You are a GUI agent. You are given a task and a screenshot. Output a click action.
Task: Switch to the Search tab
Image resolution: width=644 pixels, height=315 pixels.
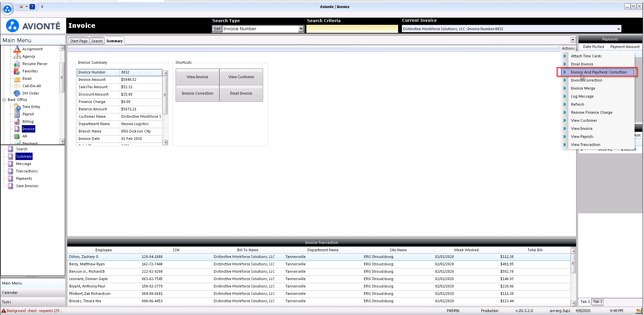click(97, 41)
